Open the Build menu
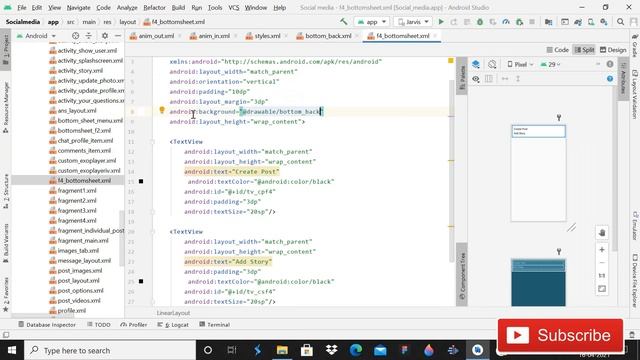 click(x=178, y=7)
